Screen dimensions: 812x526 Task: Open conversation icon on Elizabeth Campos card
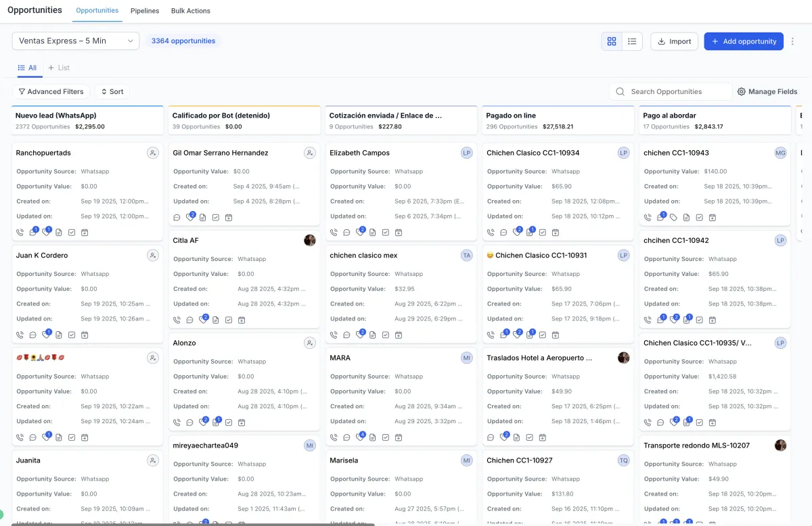346,232
